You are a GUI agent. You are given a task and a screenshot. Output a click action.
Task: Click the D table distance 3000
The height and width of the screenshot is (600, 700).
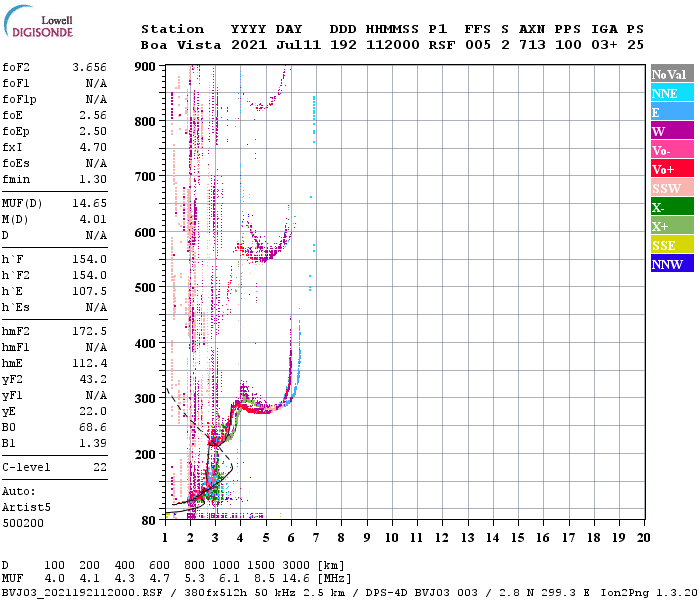pyautogui.click(x=296, y=566)
